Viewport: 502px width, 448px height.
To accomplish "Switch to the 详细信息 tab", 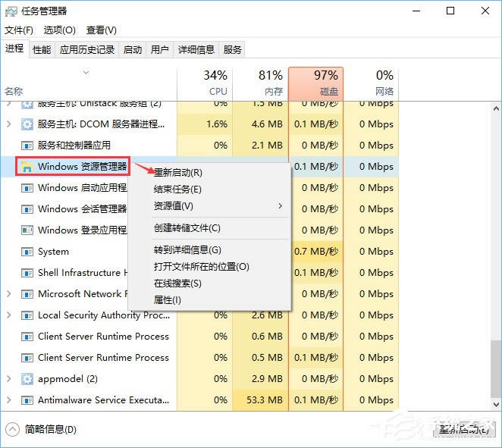I will coord(196,49).
